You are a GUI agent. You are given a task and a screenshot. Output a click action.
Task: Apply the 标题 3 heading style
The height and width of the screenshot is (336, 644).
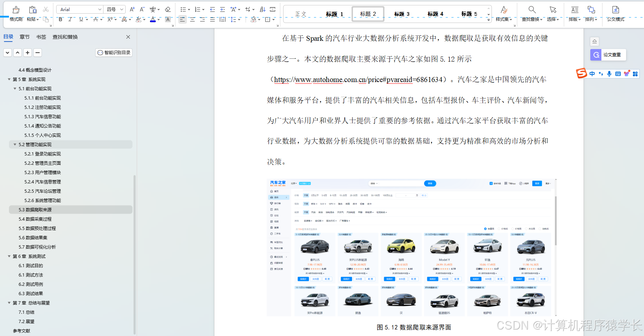[x=402, y=14]
